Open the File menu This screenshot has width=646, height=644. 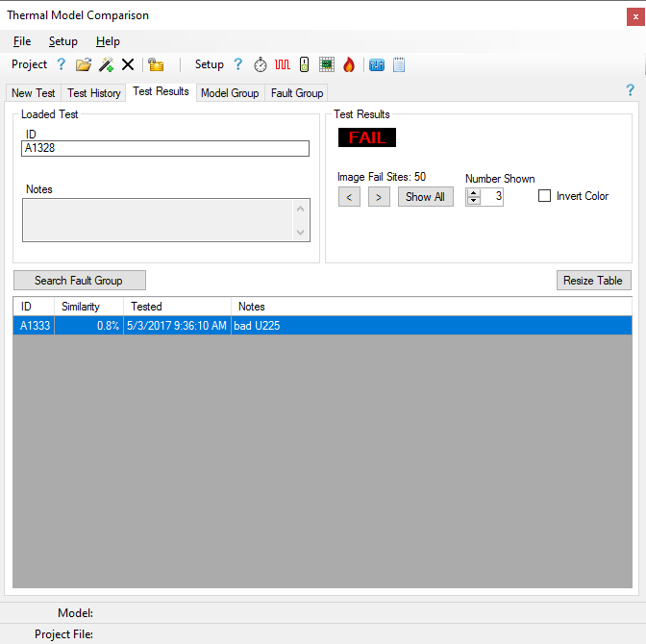(x=22, y=41)
